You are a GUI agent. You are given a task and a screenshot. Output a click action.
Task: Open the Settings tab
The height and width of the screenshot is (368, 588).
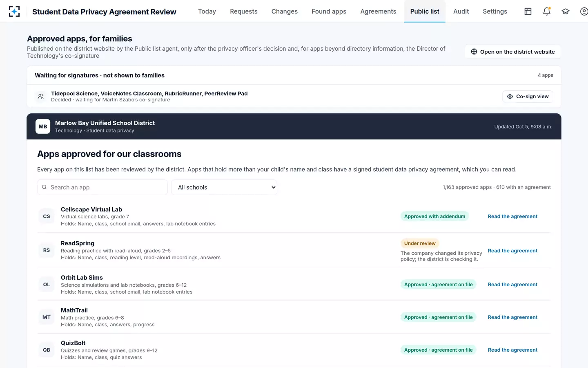tap(495, 11)
